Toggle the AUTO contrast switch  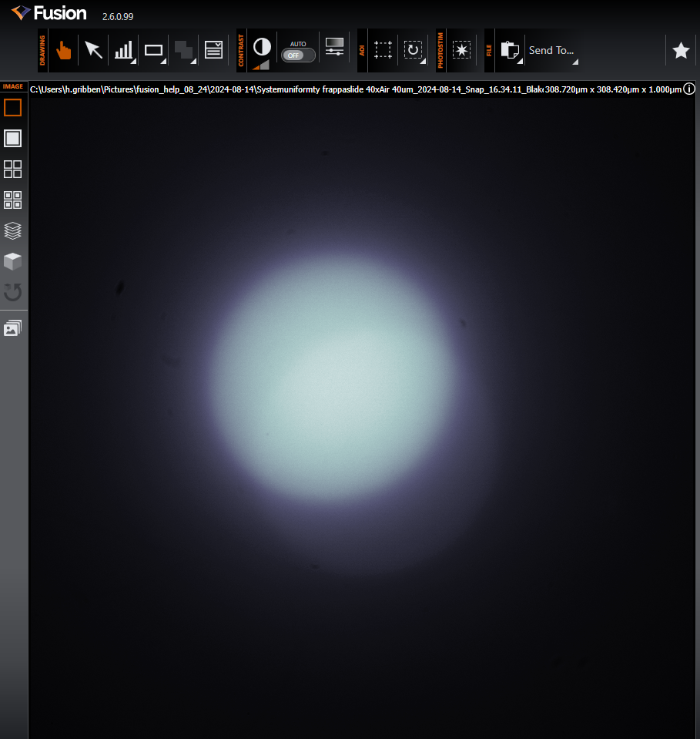[x=297, y=55]
